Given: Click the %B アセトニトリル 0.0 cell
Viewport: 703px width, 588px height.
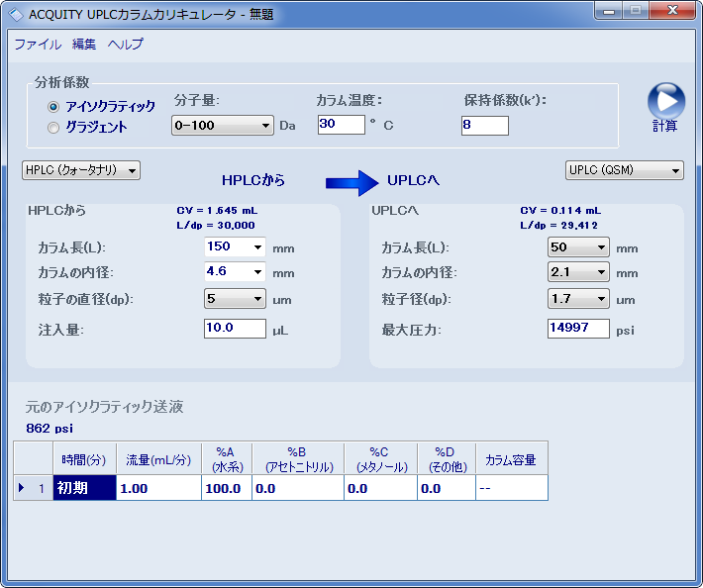Looking at the screenshot, I should pos(298,488).
